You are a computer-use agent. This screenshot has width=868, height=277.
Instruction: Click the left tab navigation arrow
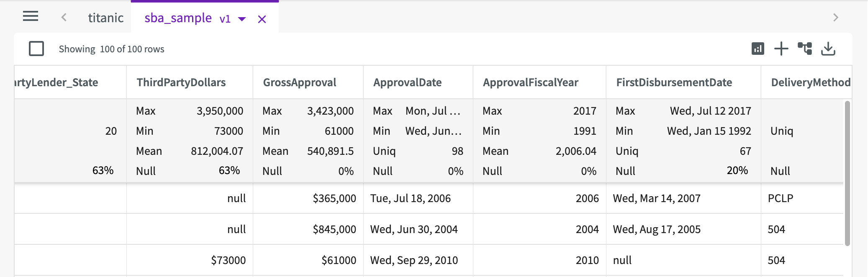(64, 17)
